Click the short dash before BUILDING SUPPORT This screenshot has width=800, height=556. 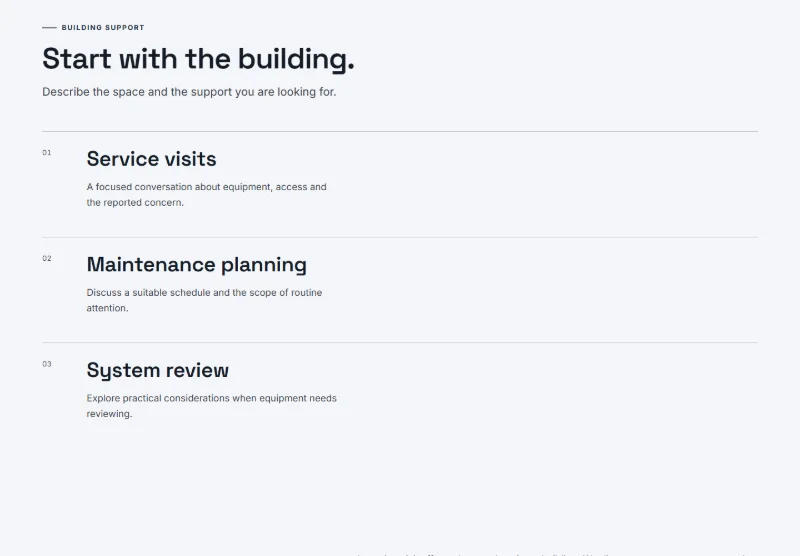[49, 28]
